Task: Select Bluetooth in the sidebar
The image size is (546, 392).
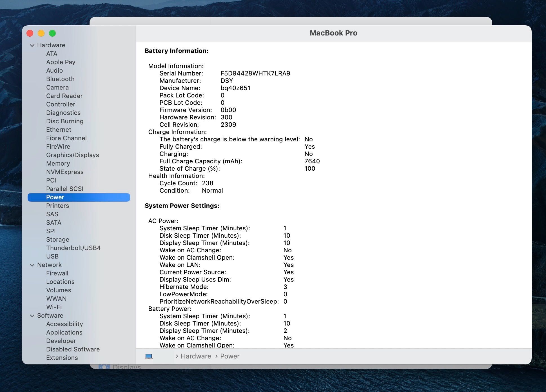Action: point(60,79)
